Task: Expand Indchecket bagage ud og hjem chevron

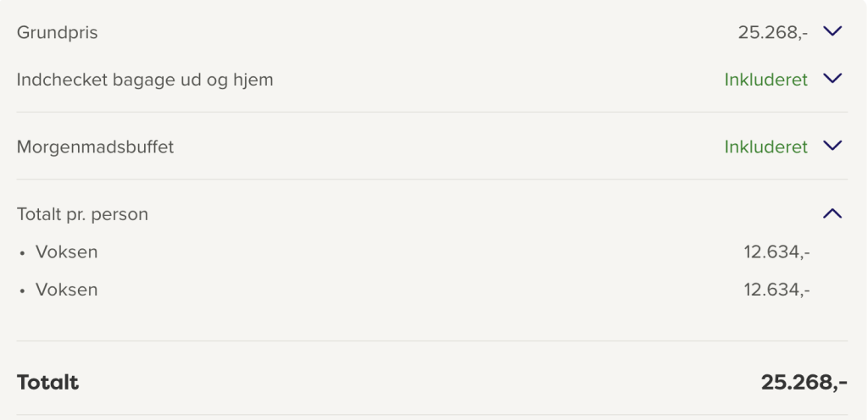Action: tap(832, 79)
